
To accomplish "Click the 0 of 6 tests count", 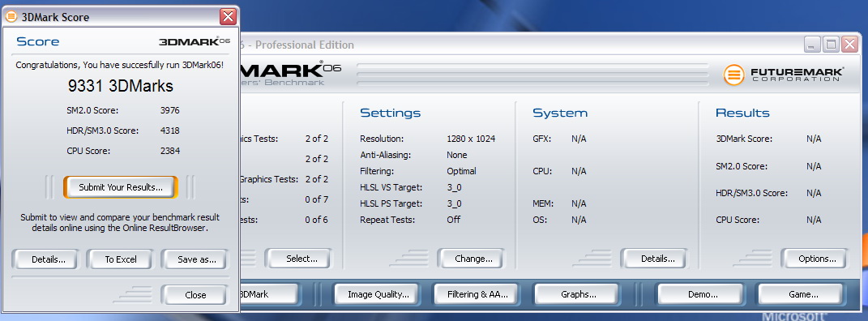I will (317, 220).
